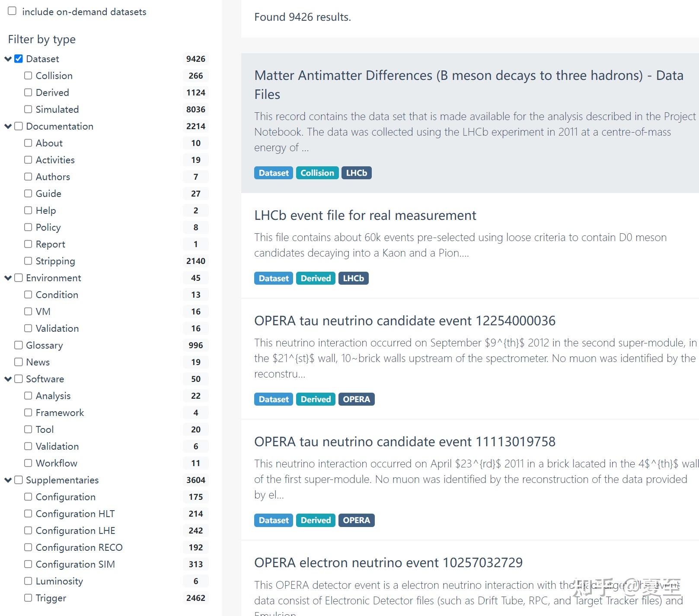
Task: Click the Configuration RECO label
Action: [x=79, y=547]
